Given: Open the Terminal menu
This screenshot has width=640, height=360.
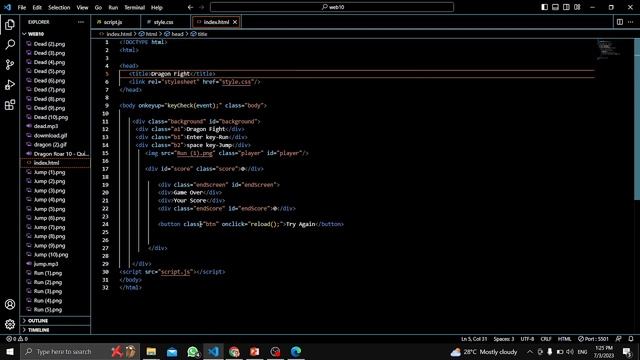Looking at the screenshot, I should click(135, 7).
